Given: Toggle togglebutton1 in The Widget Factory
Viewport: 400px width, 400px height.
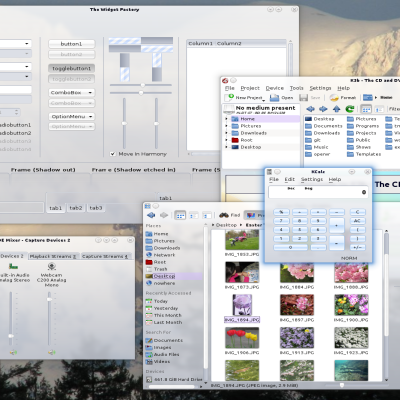Looking at the screenshot, I should coord(71,68).
